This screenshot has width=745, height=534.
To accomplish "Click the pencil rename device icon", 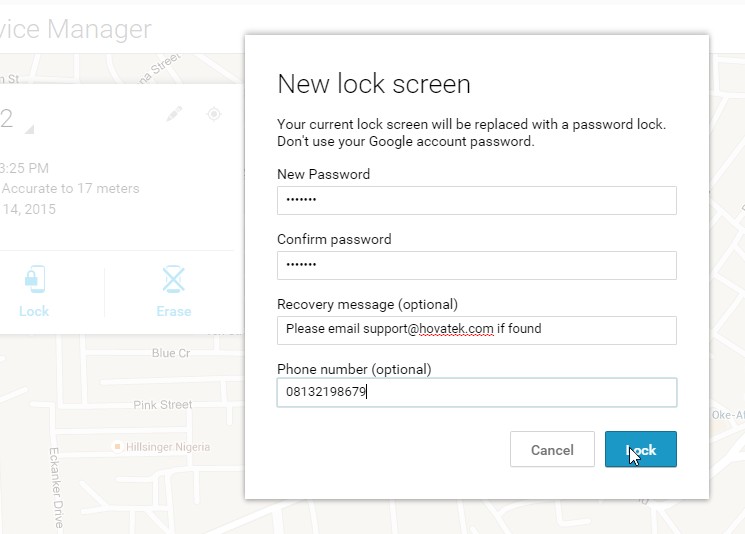I will (174, 114).
